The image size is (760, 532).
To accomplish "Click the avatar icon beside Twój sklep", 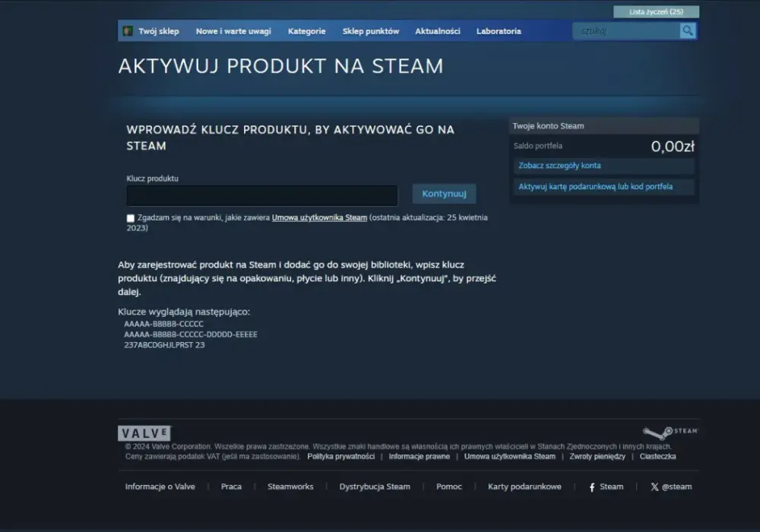I will pos(128,31).
